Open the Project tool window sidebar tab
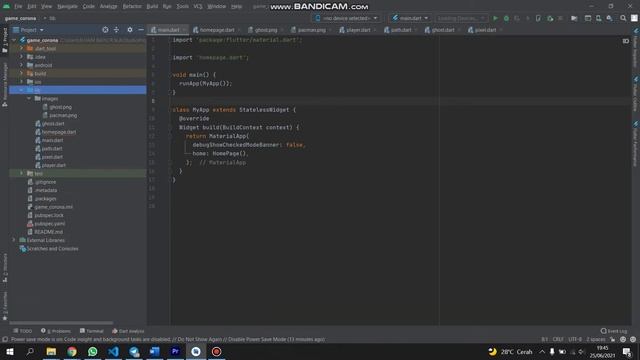This screenshot has width=640, height=360. (5, 40)
